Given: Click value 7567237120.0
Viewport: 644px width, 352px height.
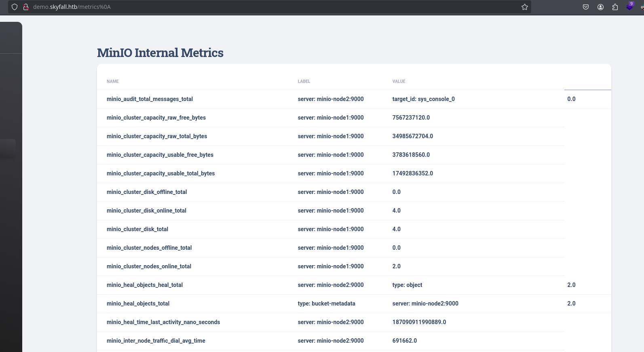Looking at the screenshot, I should point(411,118).
